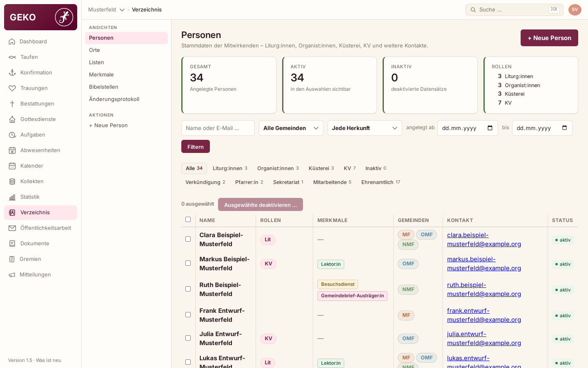The height and width of the screenshot is (368, 588).
Task: Toggle the select-all checkbox in table header
Action: (x=188, y=220)
